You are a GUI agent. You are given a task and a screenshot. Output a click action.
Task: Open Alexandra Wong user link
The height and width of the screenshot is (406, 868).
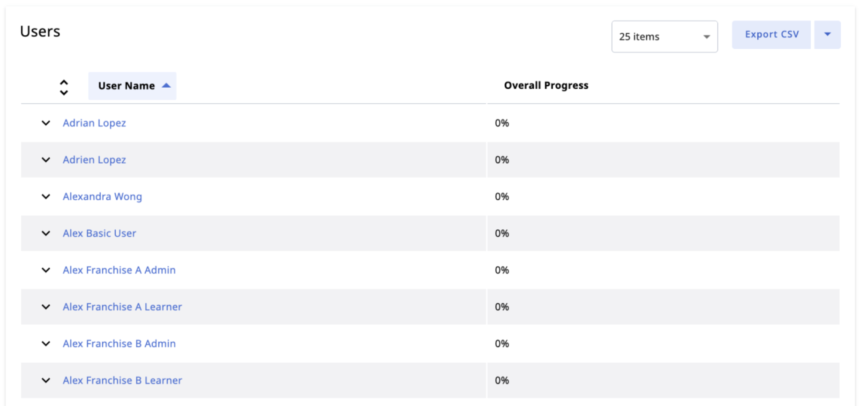coord(102,196)
